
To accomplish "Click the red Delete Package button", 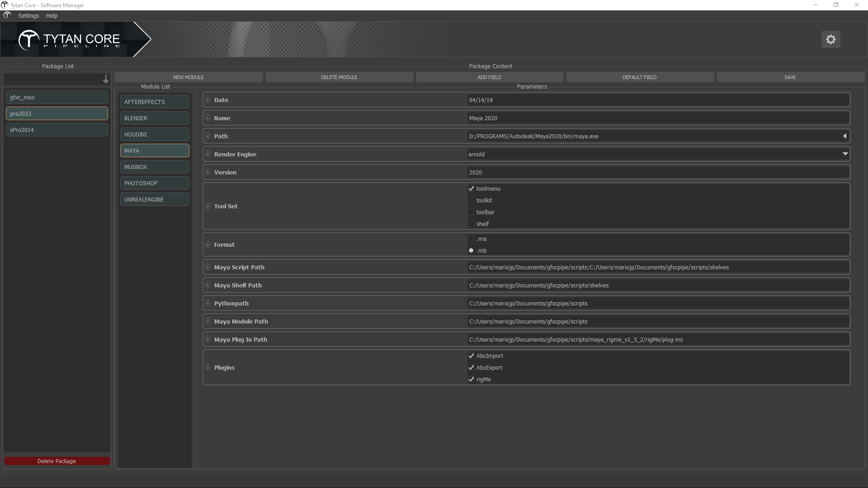I will [57, 461].
